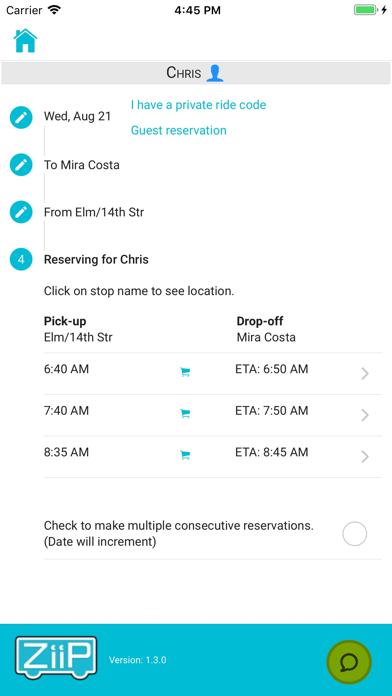Enable multiple consecutive reservations checkbox

point(355,534)
